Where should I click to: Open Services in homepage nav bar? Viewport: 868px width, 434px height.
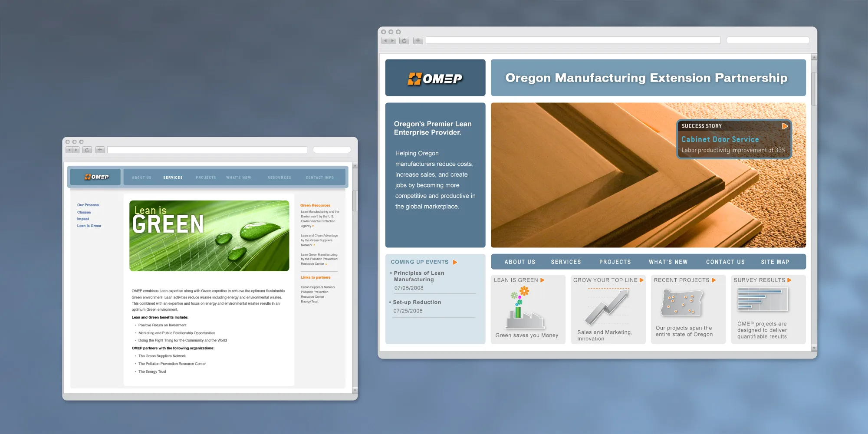coord(566,262)
